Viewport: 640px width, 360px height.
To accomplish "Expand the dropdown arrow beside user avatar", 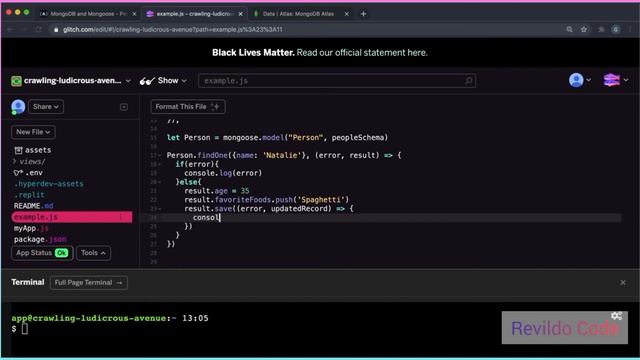I will [588, 80].
